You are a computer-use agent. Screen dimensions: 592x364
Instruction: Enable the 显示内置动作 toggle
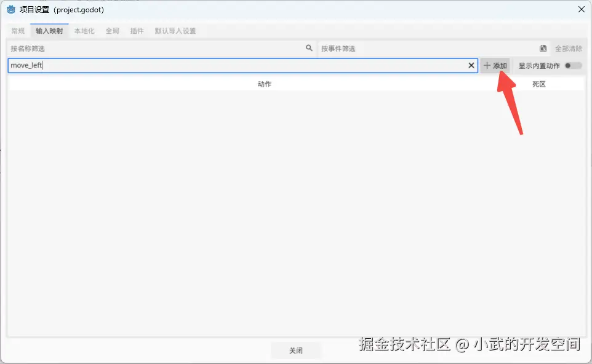[x=572, y=65]
